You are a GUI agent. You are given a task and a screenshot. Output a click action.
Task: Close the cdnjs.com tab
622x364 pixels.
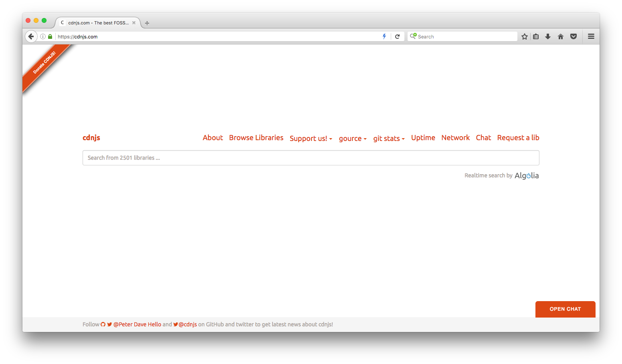click(134, 23)
